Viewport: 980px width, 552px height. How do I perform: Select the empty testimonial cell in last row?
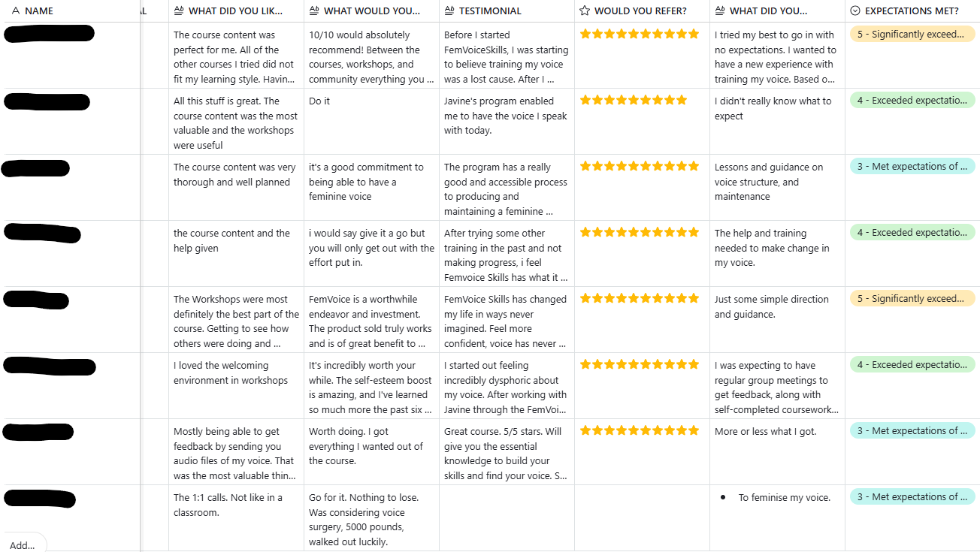[x=507, y=517]
